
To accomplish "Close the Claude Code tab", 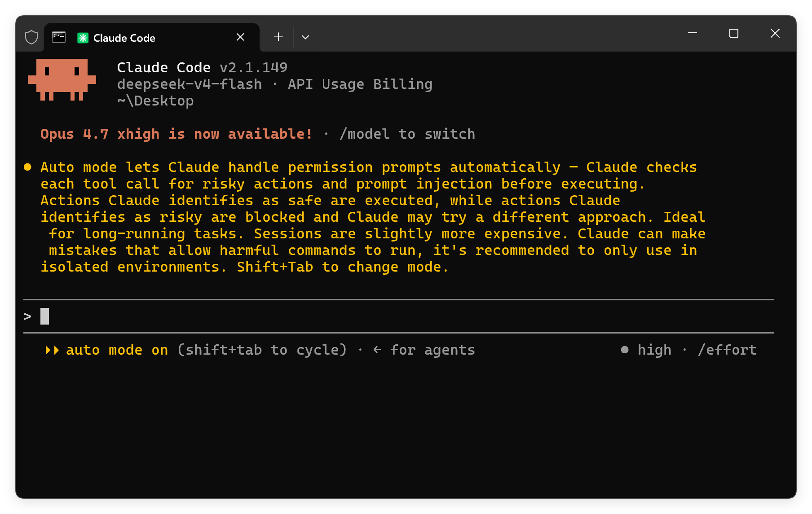I will click(x=240, y=37).
